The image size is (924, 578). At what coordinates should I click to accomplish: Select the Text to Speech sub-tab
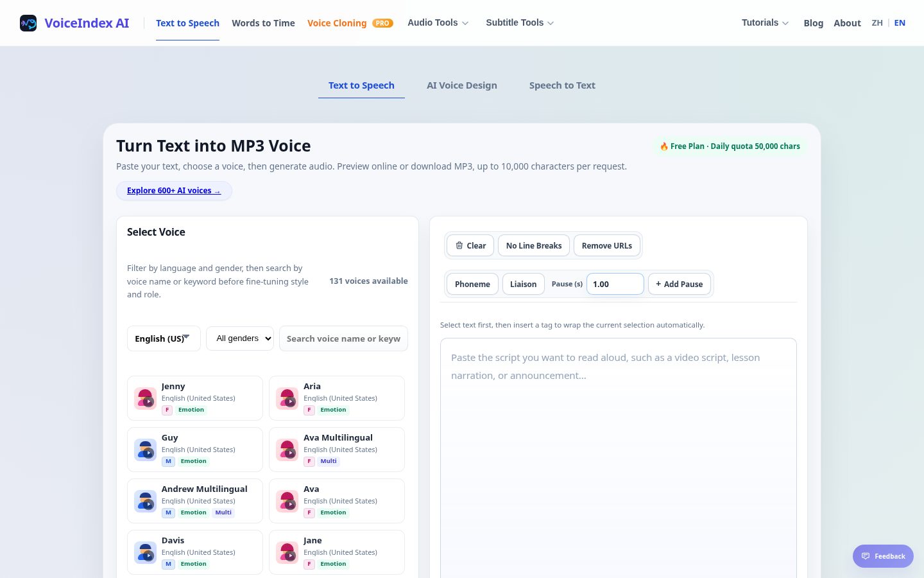point(361,85)
